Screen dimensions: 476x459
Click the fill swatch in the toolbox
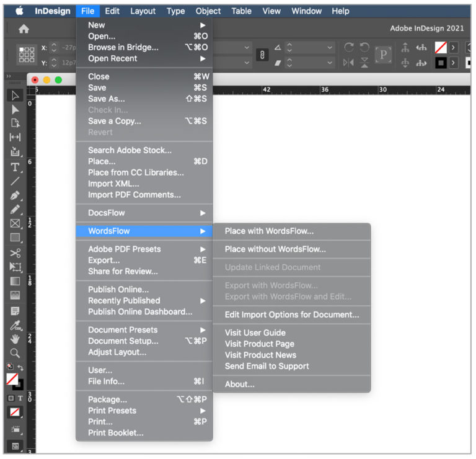(12, 380)
